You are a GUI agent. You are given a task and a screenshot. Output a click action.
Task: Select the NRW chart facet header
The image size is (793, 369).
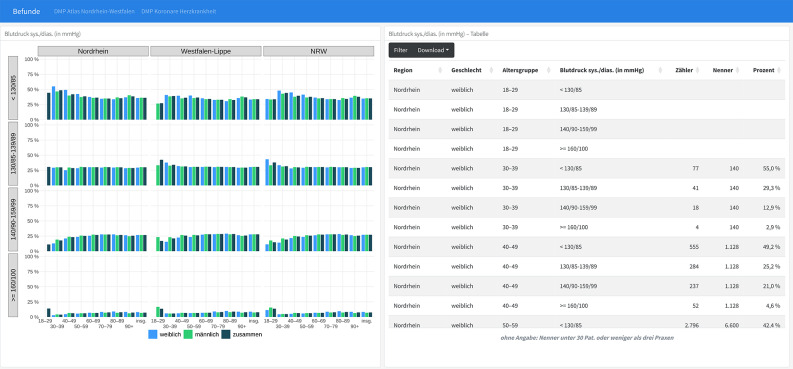coord(319,52)
